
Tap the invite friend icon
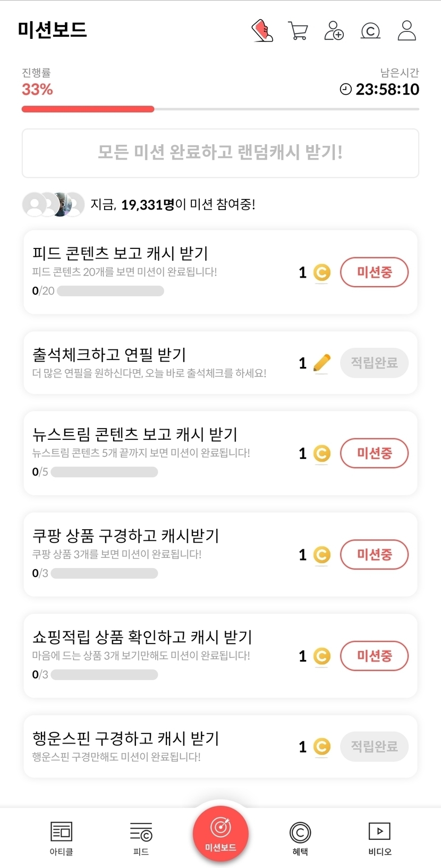334,30
